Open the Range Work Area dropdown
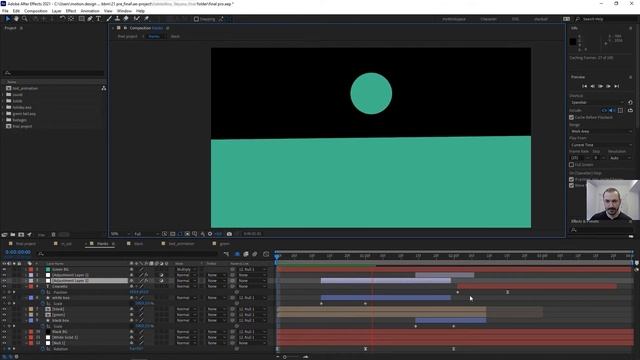 (x=601, y=131)
